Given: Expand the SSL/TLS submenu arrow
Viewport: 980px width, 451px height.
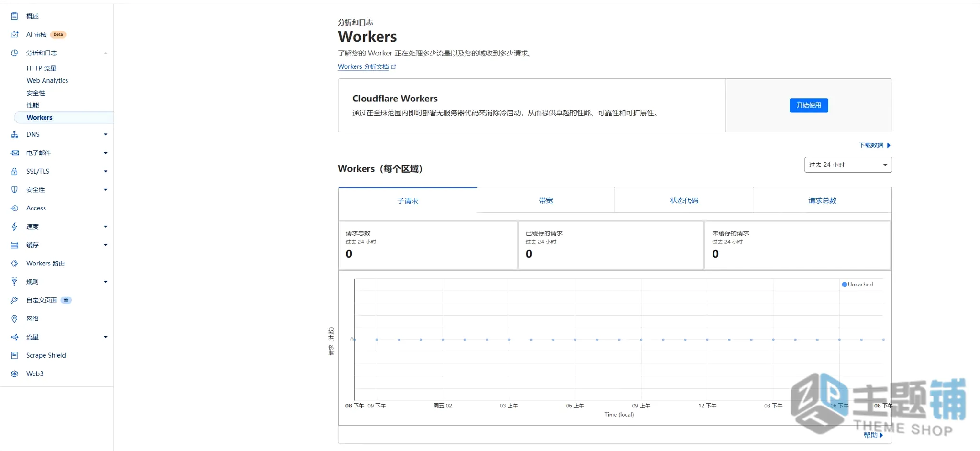Looking at the screenshot, I should [105, 171].
